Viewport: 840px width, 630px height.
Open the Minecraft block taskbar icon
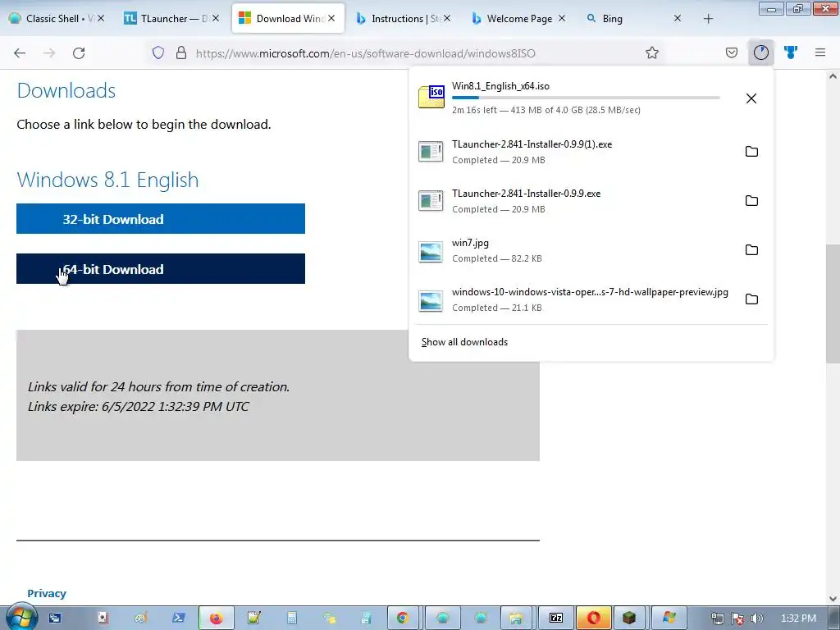(x=629, y=619)
